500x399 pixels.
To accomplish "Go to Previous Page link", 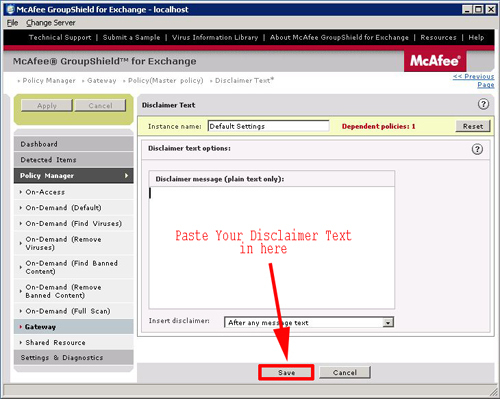I will tap(474, 80).
